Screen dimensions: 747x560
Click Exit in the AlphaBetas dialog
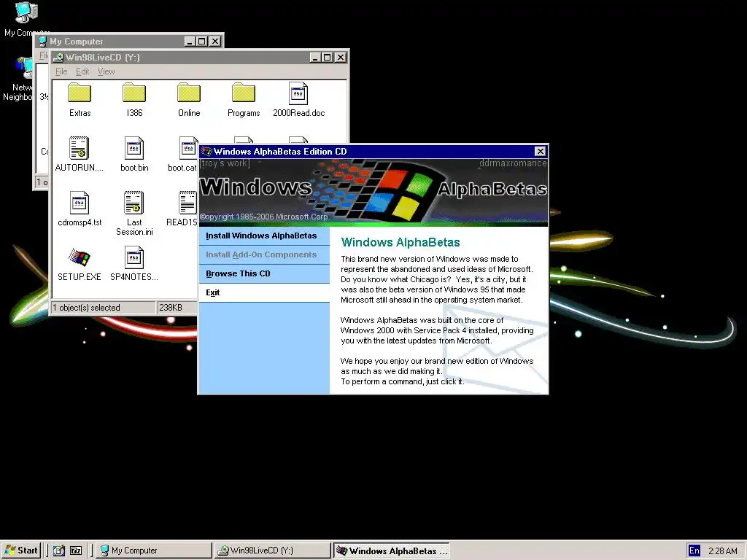pos(264,293)
